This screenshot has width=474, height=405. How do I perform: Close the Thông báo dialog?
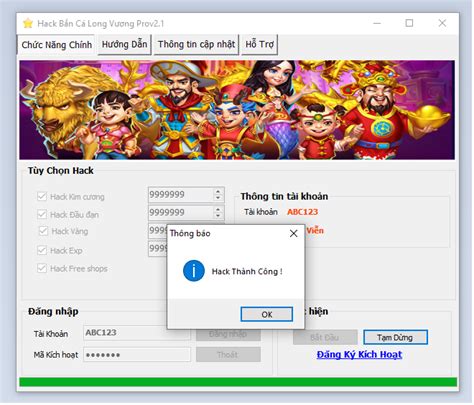[294, 233]
